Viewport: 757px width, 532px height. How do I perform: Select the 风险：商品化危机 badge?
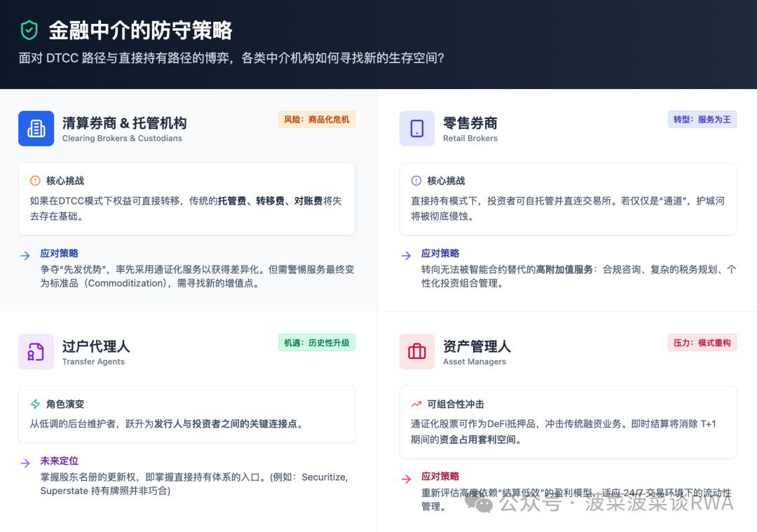(x=317, y=119)
